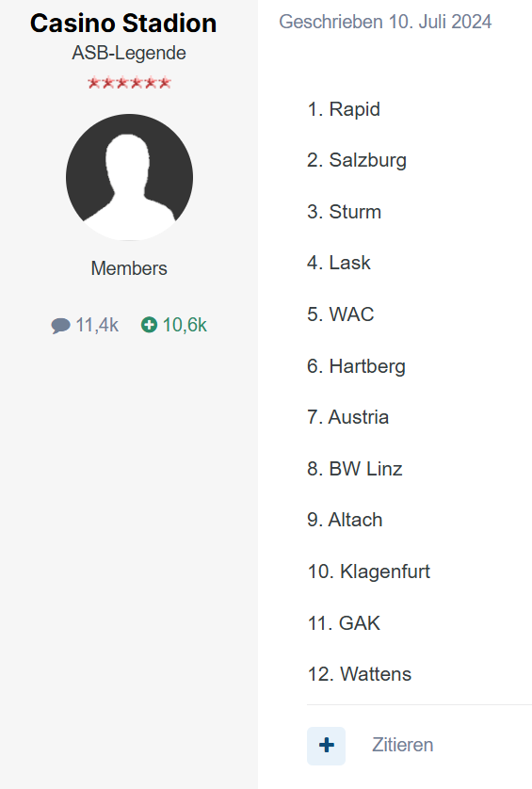Click the speech bubble posts icon
The width and height of the screenshot is (532, 789).
click(60, 326)
